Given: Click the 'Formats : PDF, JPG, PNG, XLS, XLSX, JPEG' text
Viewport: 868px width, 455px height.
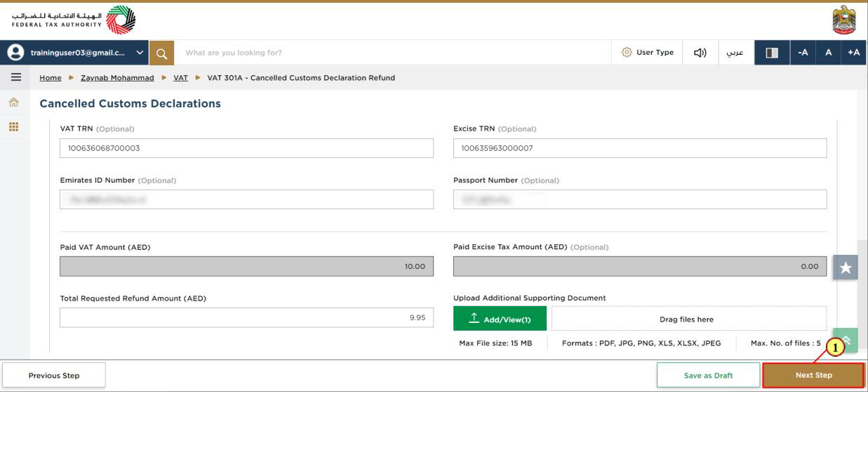Looking at the screenshot, I should tap(641, 343).
